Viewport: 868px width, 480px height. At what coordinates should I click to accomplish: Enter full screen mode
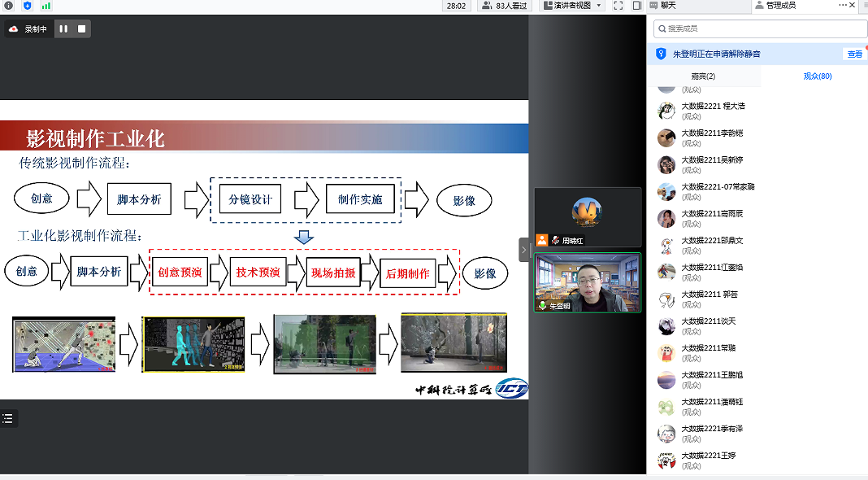click(x=618, y=6)
